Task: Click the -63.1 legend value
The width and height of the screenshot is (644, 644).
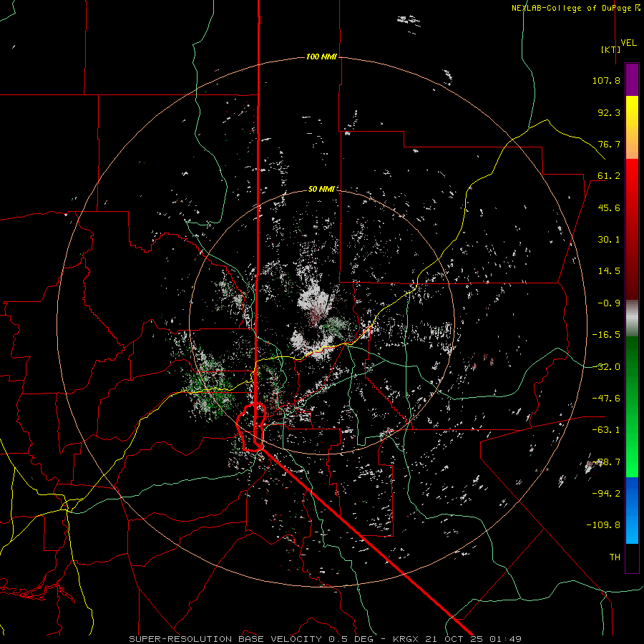Action: [x=606, y=430]
